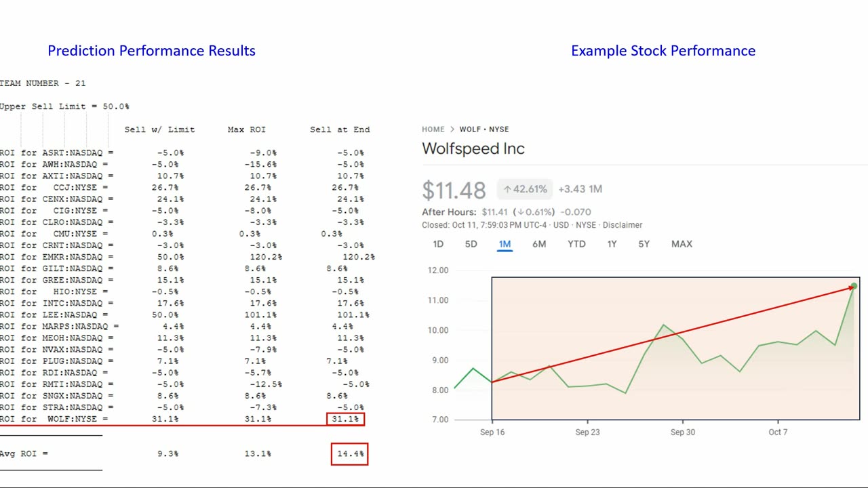
Task: Click the ROI for MEOH:NASDAQ row label
Action: click(57, 338)
